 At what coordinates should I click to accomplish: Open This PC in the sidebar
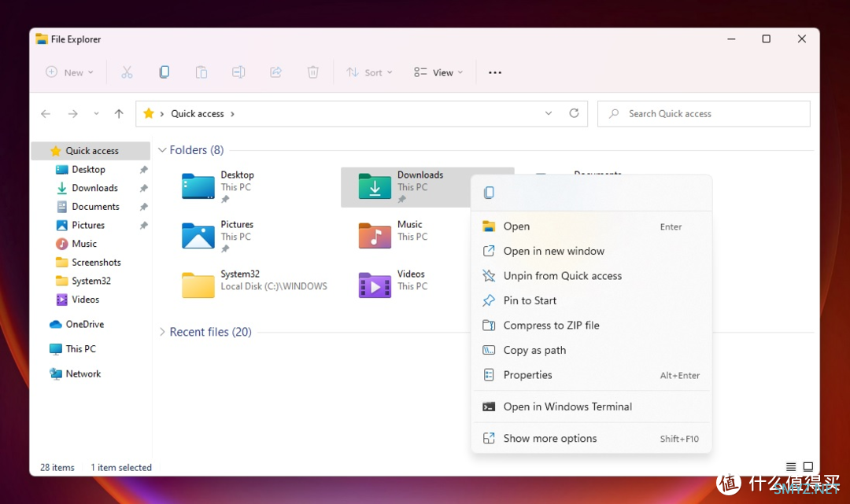(x=91, y=349)
